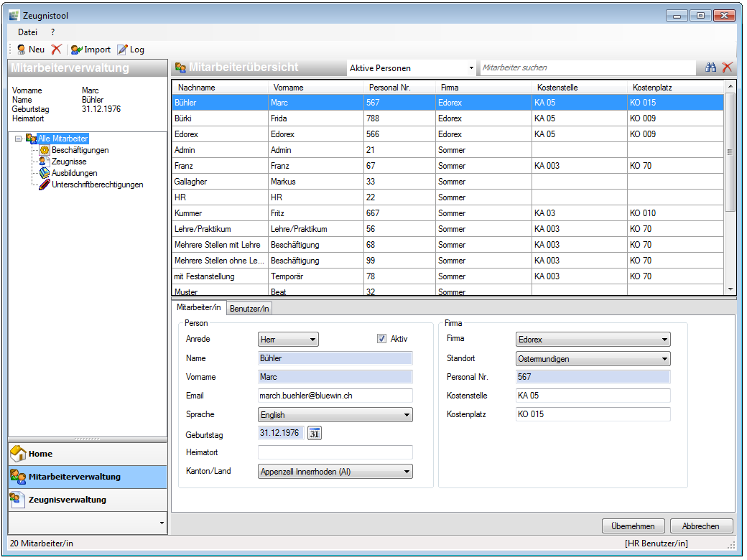
Task: Click the Kostenplatz input field
Action: 593,414
